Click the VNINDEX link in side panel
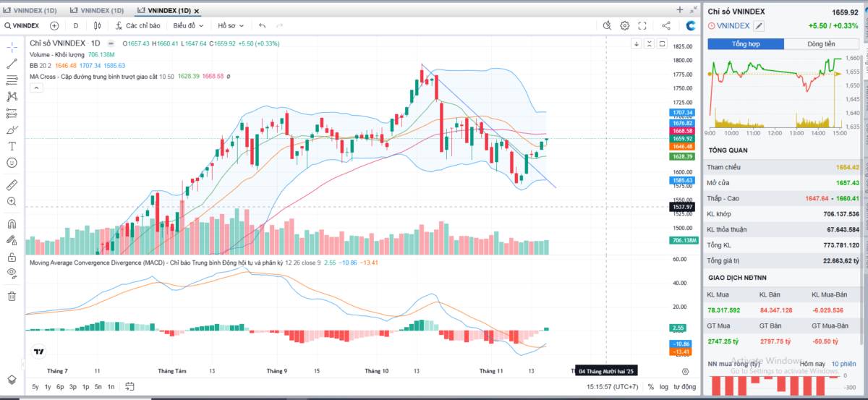 (733, 26)
